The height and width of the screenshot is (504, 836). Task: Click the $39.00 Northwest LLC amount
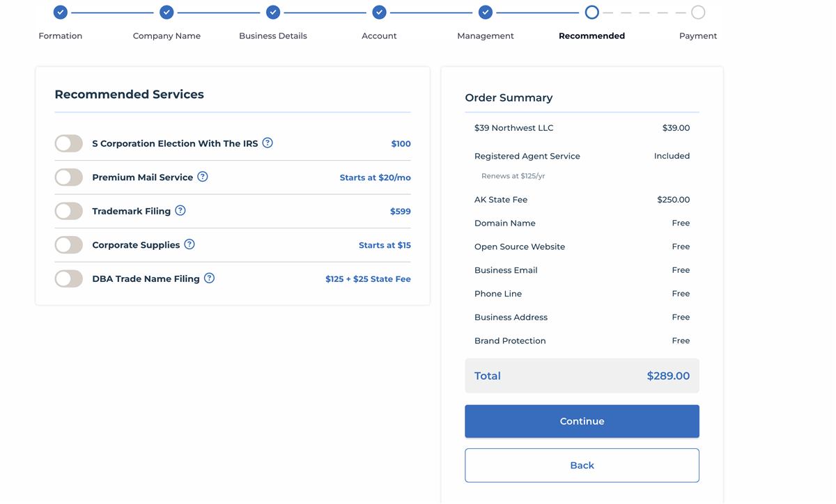point(676,127)
